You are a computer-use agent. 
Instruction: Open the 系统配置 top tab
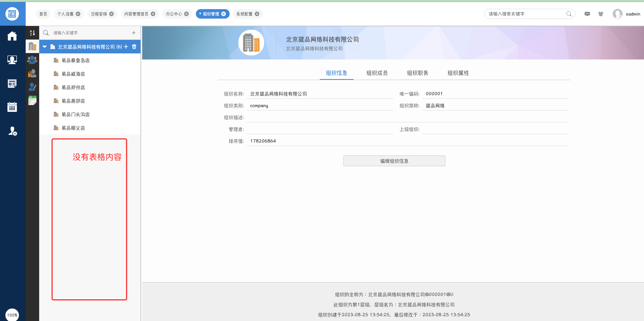click(244, 14)
